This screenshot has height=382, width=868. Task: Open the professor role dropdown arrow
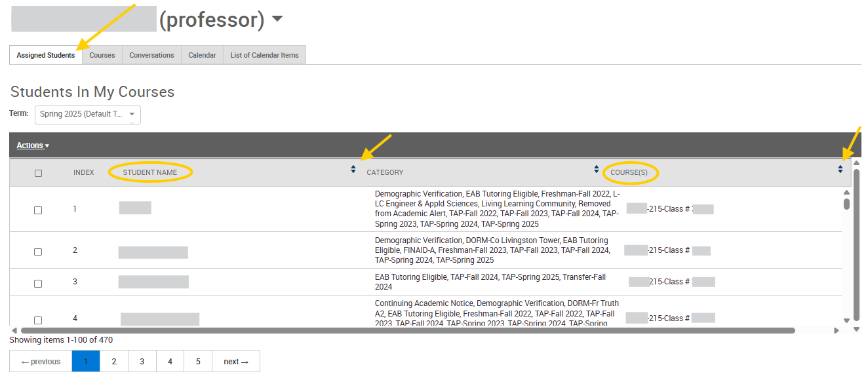click(277, 19)
